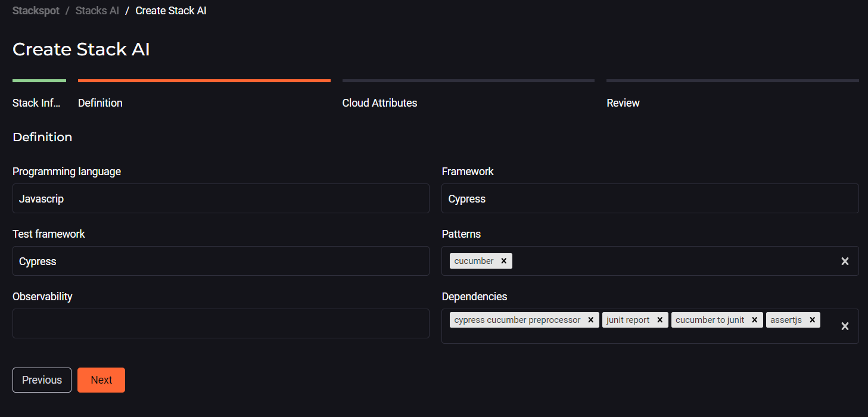Select the junit report tag text

click(628, 320)
